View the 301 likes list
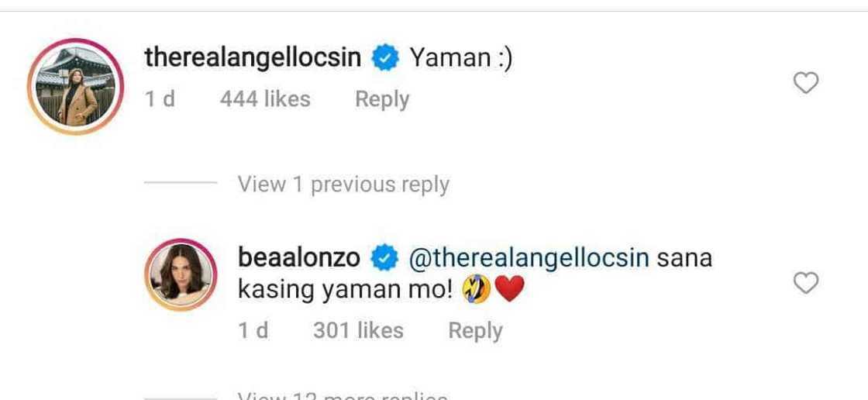This screenshot has height=400, width=868. (x=358, y=331)
